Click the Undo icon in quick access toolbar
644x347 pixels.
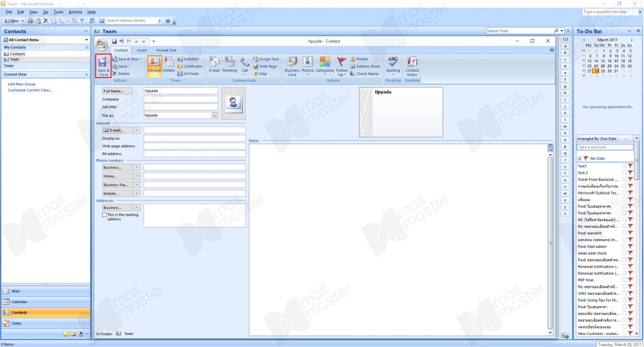[122, 41]
